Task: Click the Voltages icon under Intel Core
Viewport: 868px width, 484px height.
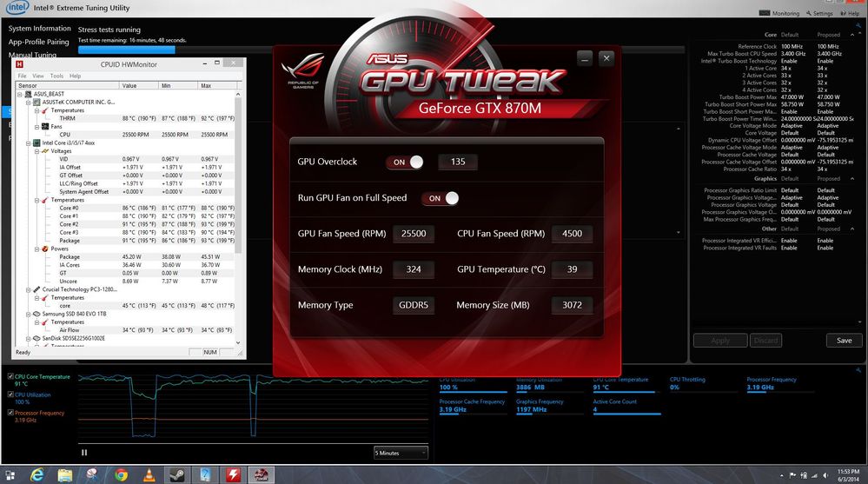Action: coord(45,150)
